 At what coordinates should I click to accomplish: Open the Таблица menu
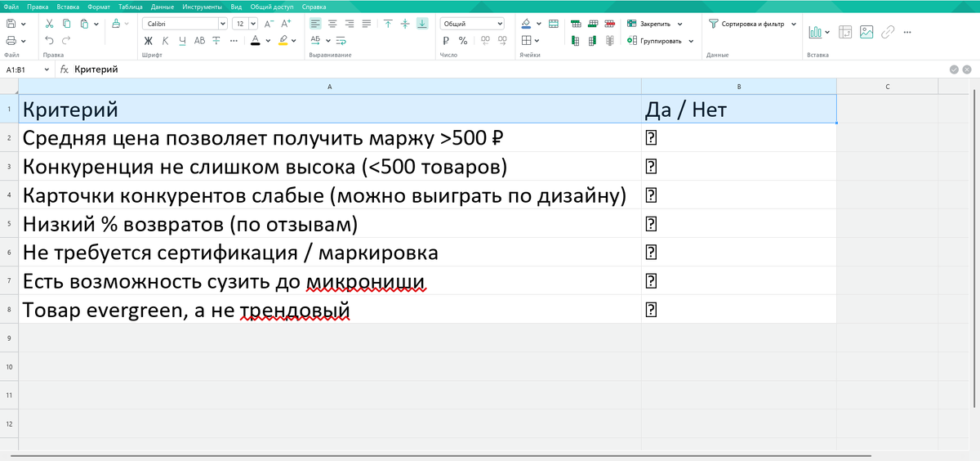(x=131, y=6)
